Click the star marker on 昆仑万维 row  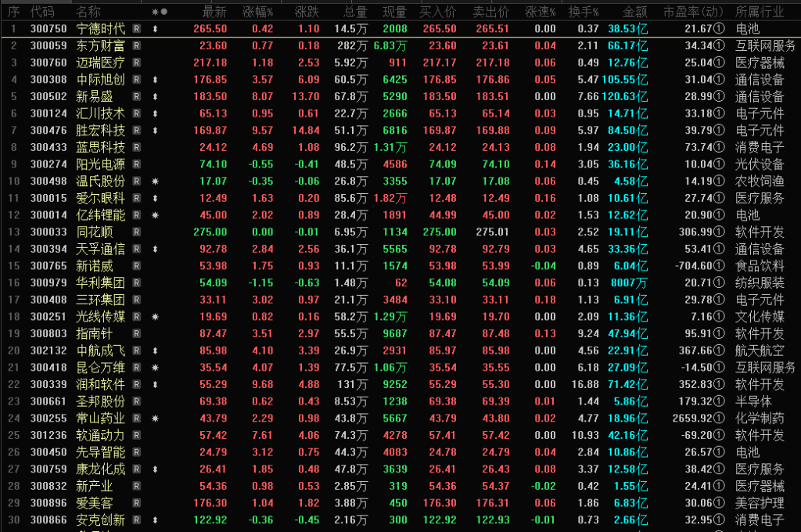point(156,368)
